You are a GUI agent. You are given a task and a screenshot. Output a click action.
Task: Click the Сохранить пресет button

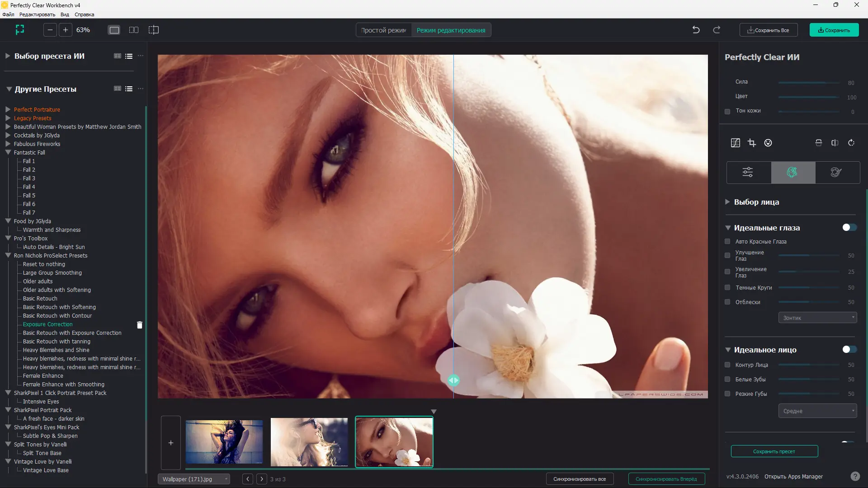[774, 451]
